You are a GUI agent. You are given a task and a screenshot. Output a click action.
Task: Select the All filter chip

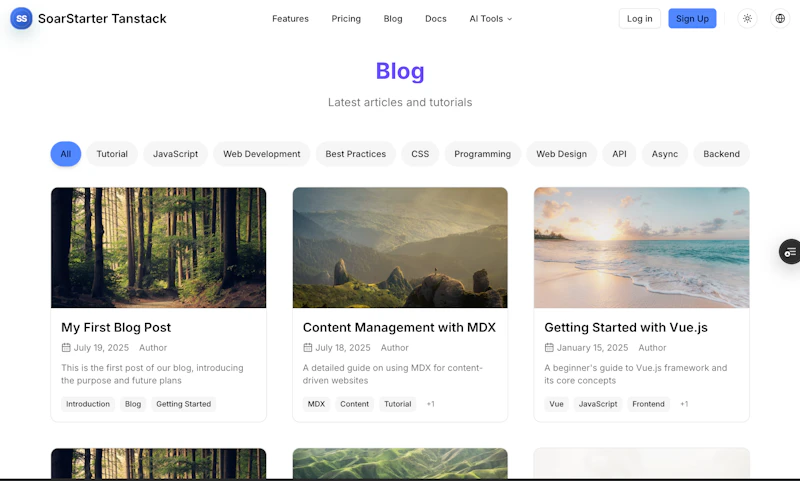pyautogui.click(x=66, y=154)
